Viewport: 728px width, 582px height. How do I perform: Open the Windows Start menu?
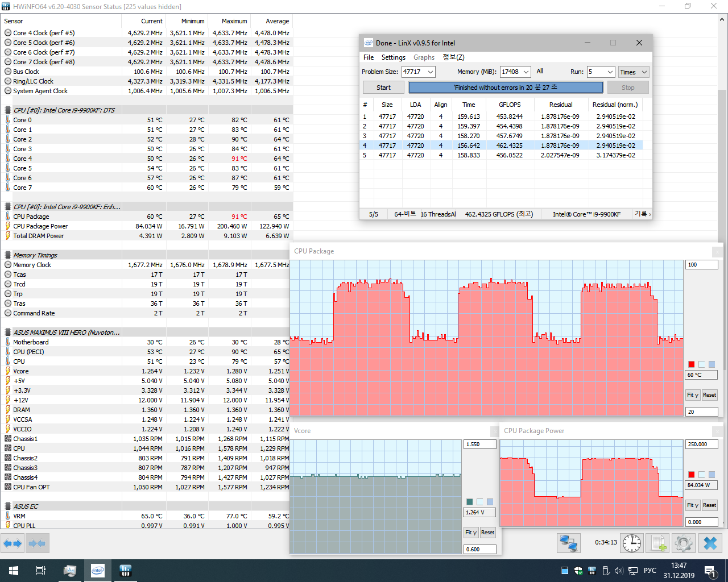click(14, 571)
